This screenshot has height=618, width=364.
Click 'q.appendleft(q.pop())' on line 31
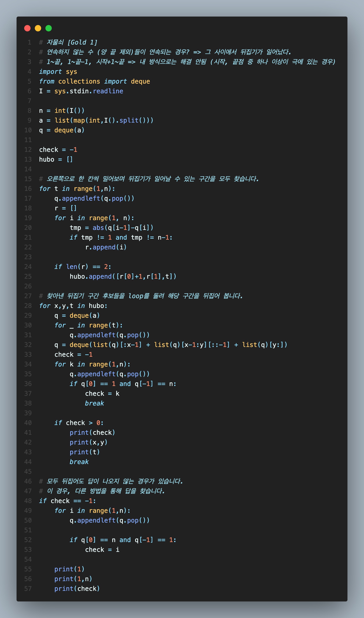[110, 335]
